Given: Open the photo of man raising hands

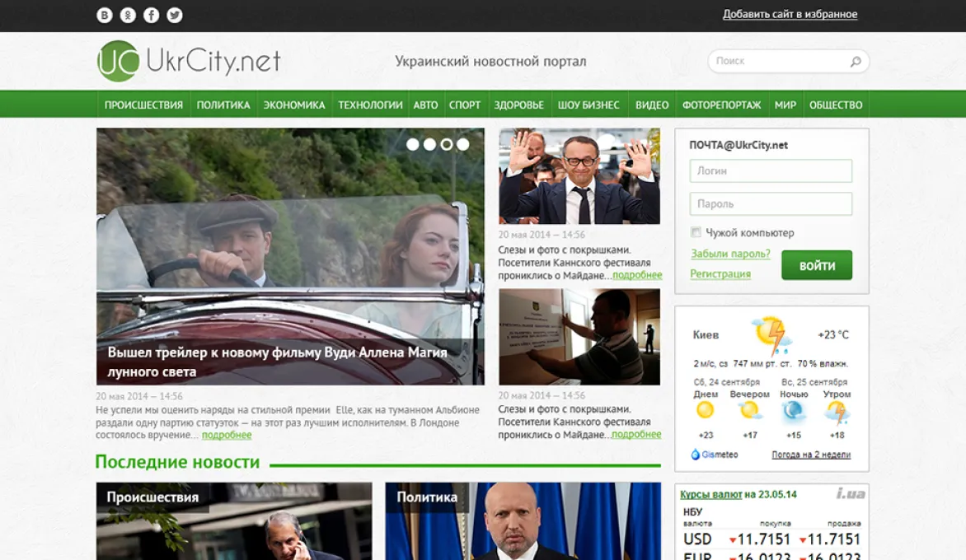Looking at the screenshot, I should tap(579, 176).
